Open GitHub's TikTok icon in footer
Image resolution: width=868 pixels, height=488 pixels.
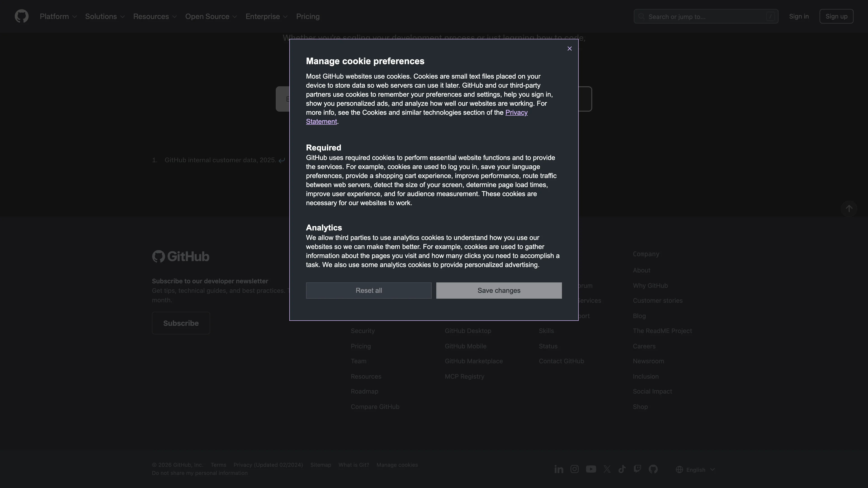pyautogui.click(x=622, y=469)
